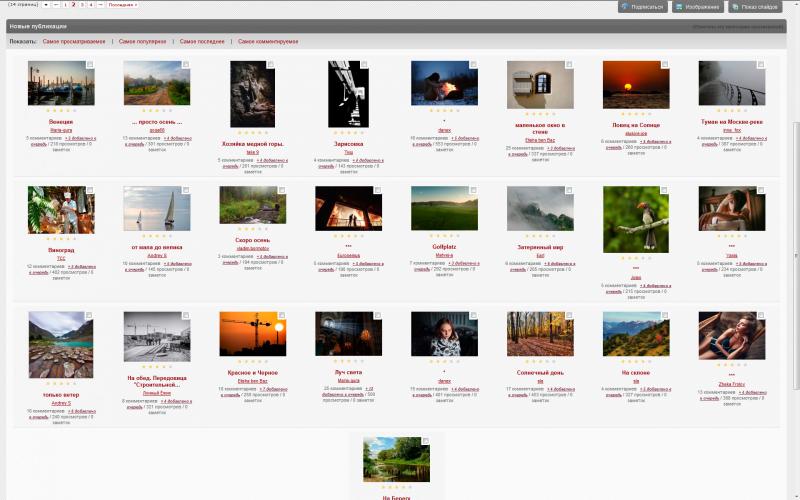Go to page 3 in pagination
800x500 pixels.
pos(82,5)
